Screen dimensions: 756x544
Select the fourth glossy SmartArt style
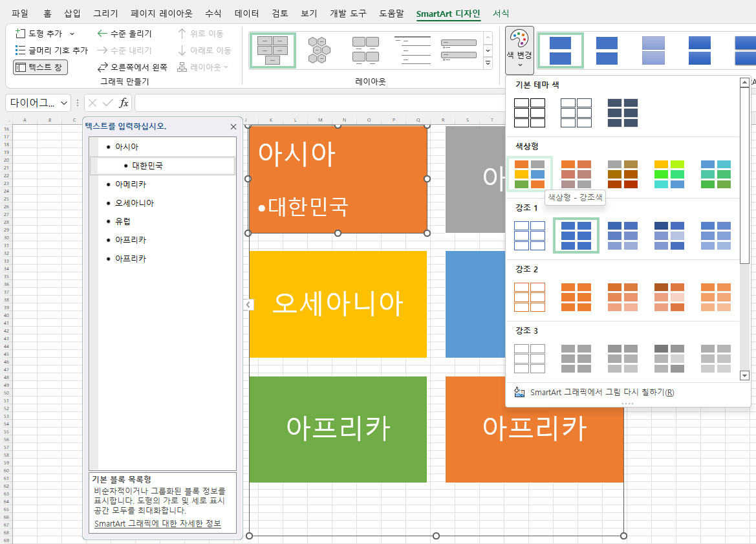(700, 50)
